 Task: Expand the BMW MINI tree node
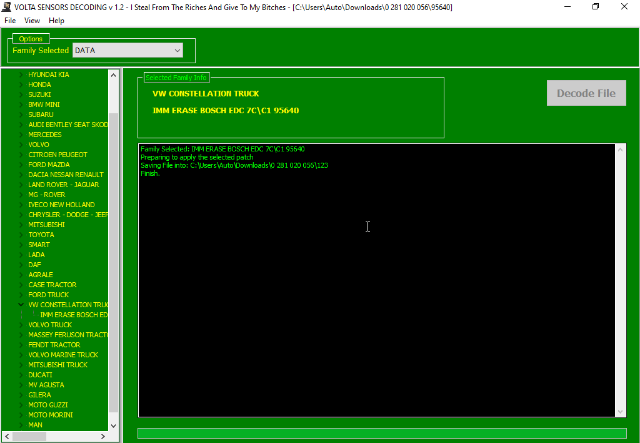[x=21, y=105]
